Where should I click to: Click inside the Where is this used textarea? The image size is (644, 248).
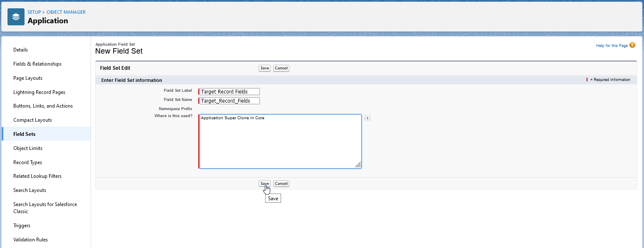(280, 141)
